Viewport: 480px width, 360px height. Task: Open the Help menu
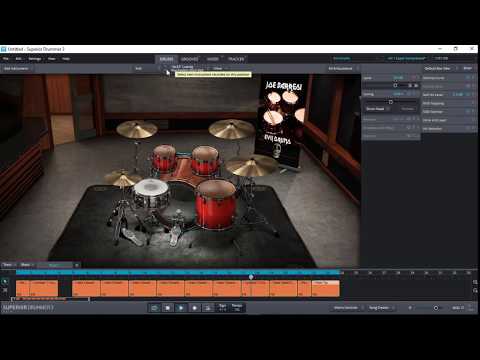click(x=66, y=59)
